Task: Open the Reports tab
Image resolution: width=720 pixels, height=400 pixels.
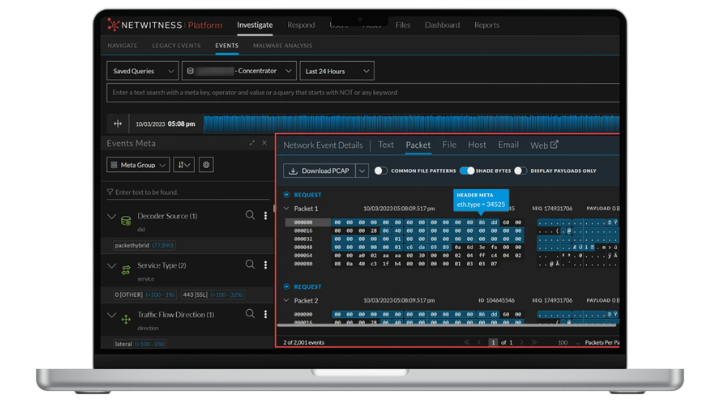Action: [x=487, y=25]
